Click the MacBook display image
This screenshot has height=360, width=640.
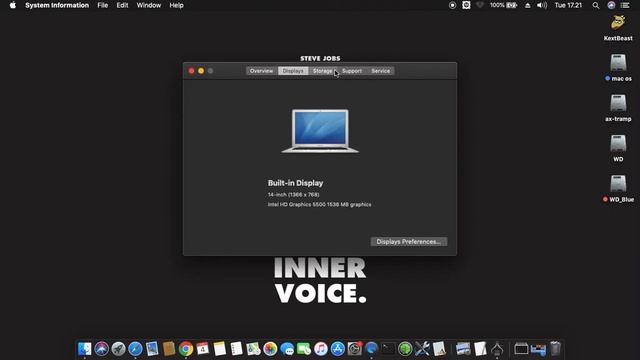coord(320,131)
